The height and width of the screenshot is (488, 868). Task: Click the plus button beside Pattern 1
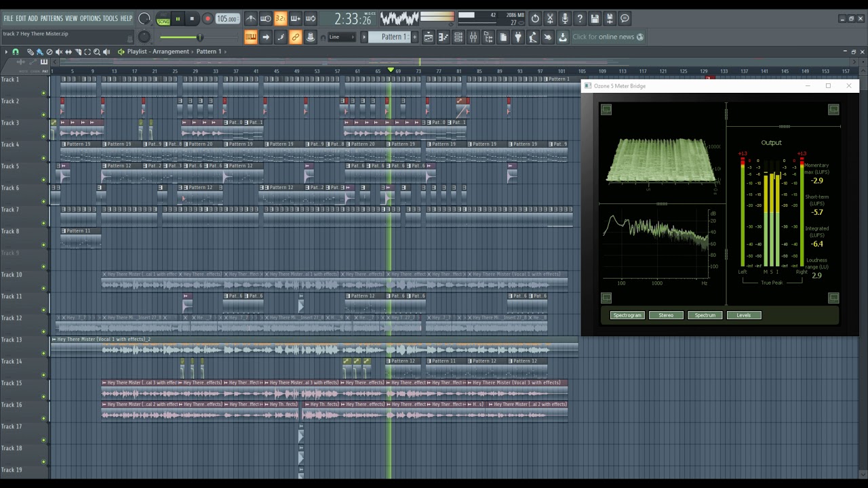coord(414,37)
